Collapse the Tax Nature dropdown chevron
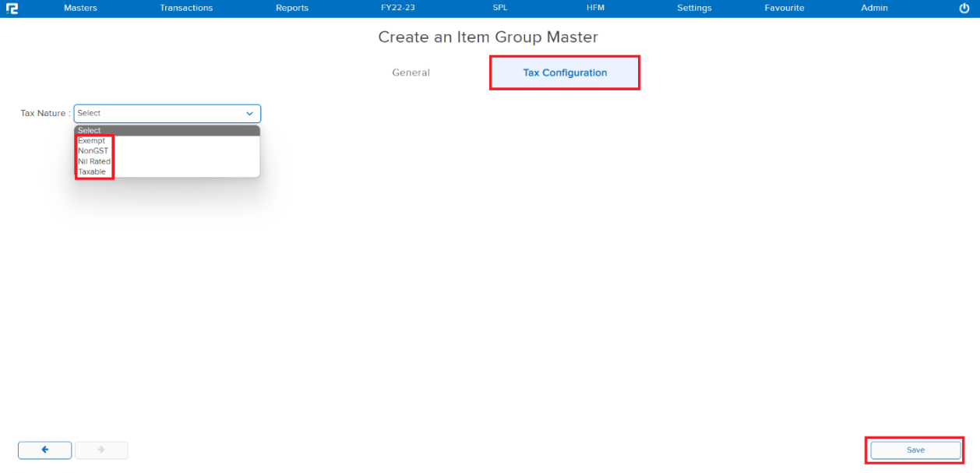Viewport: 980px width, 473px height. 249,114
